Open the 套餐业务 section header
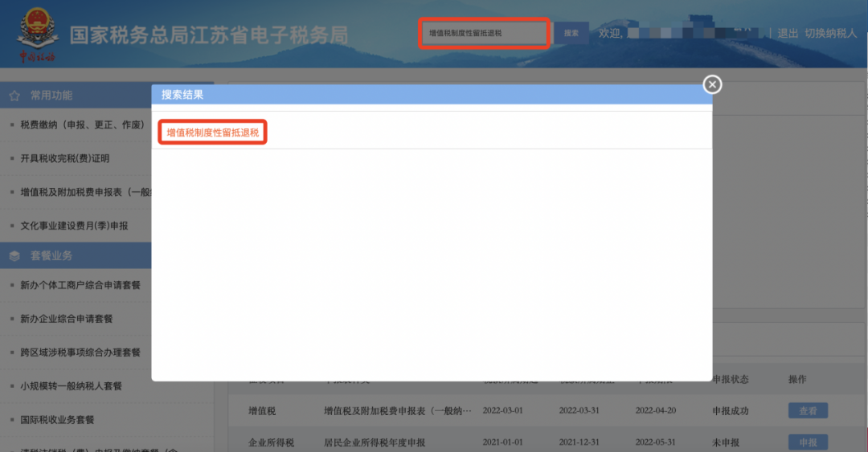Image resolution: width=868 pixels, height=452 pixels. coord(76,255)
